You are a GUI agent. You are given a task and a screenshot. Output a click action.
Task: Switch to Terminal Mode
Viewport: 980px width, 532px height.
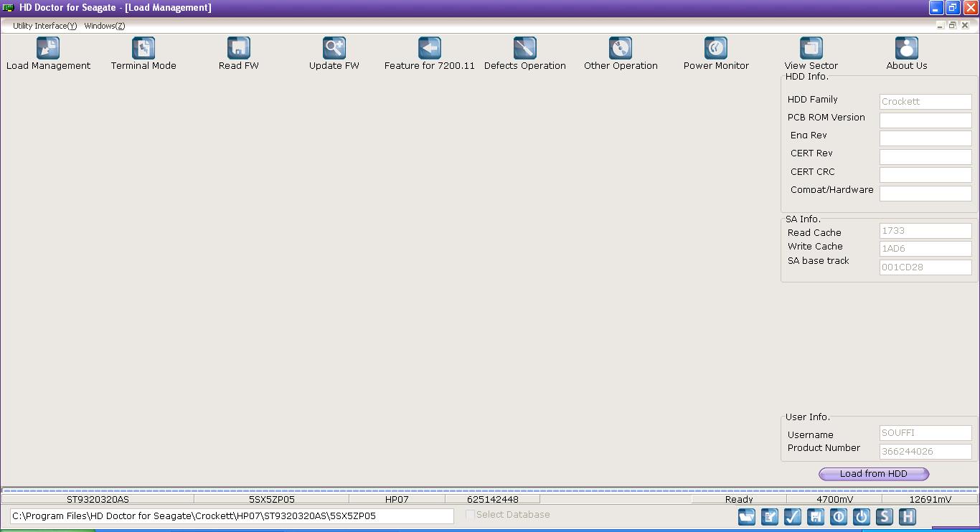click(143, 48)
